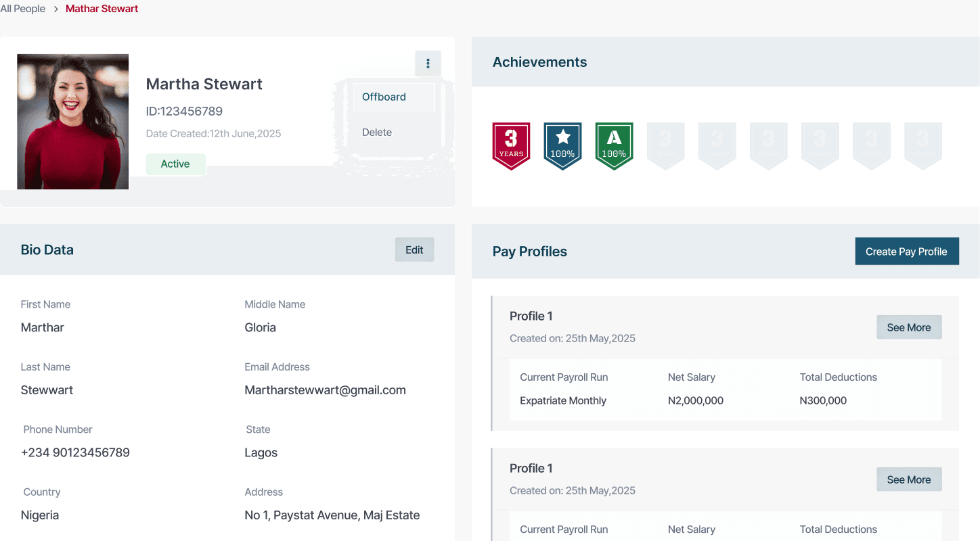This screenshot has height=541, width=980.
Task: Expand the first profile with See More
Action: click(x=908, y=327)
